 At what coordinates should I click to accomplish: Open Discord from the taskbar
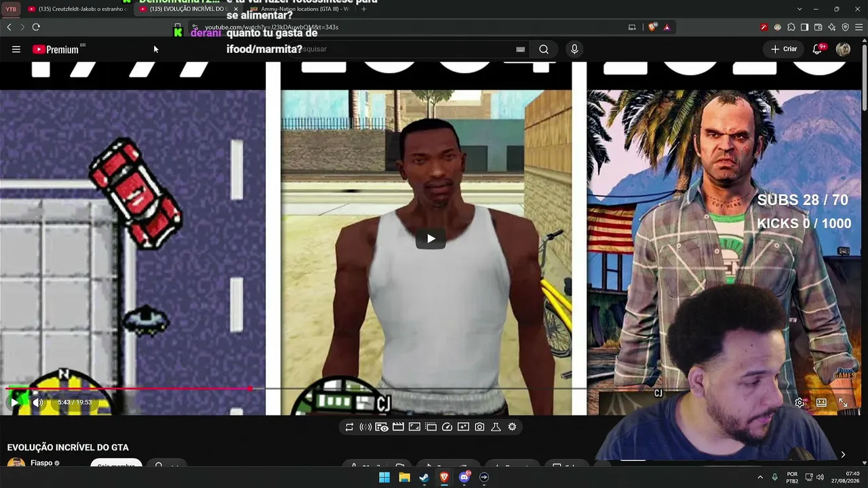click(465, 477)
